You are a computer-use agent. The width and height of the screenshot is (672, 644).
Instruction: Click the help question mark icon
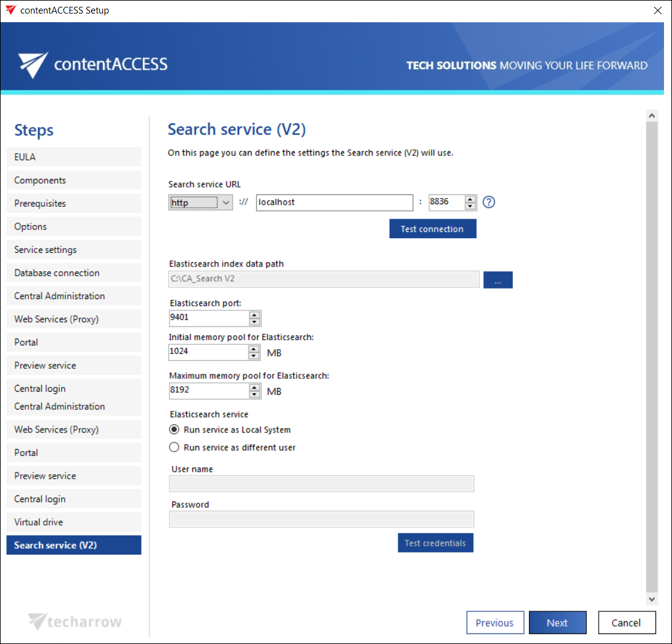coord(489,202)
